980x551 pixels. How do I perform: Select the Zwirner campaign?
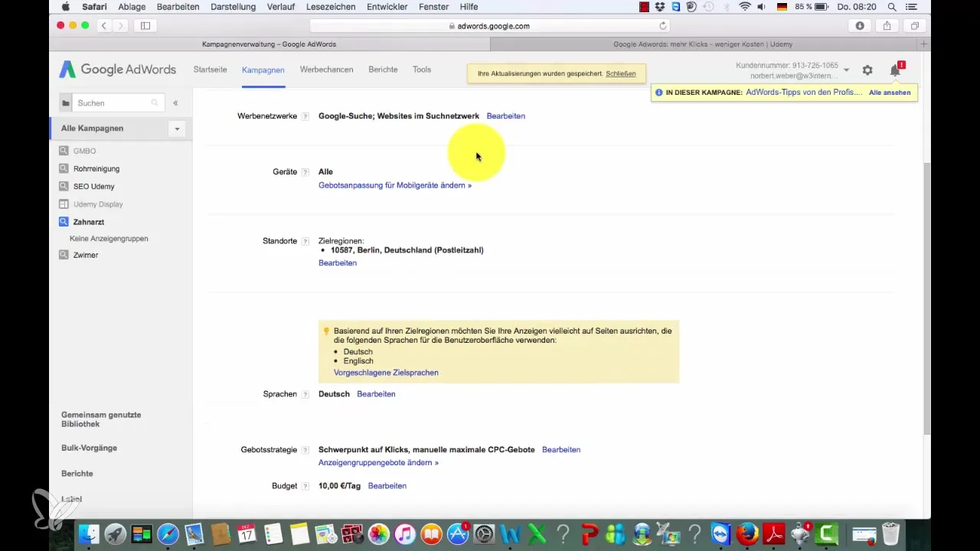pos(86,255)
